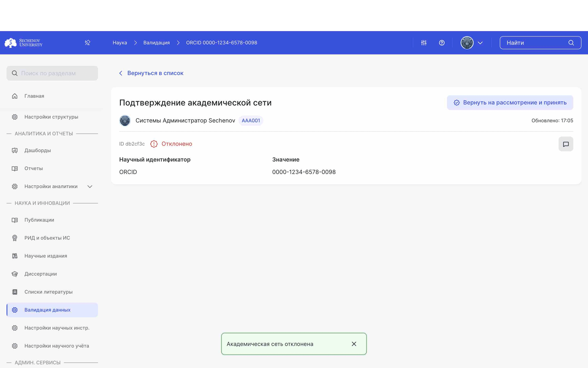Image resolution: width=588 pixels, height=368 pixels.
Task: Open Отчеты section
Action: click(x=52, y=168)
